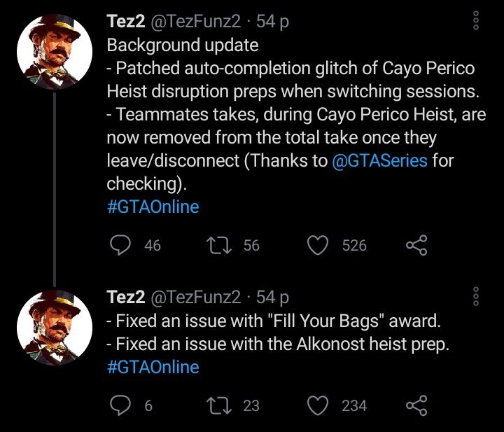
Task: Open more options on the second tweet
Action: click(x=477, y=297)
